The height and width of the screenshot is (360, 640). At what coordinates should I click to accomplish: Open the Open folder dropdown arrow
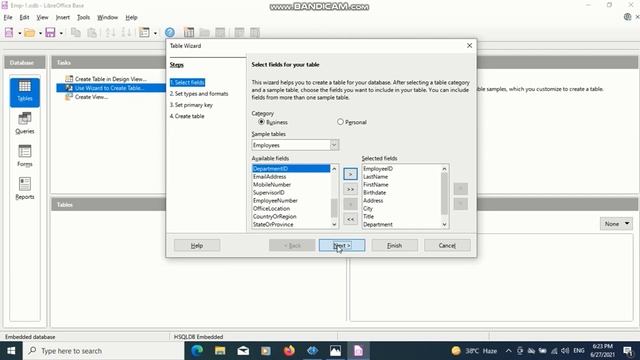point(40,33)
